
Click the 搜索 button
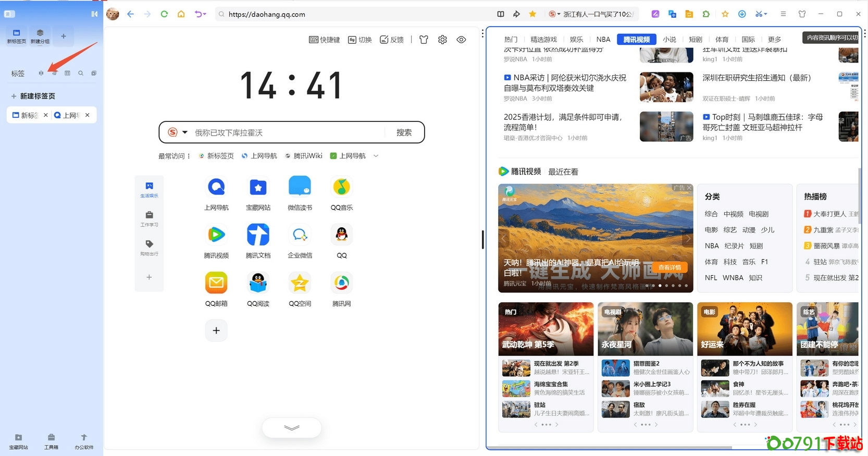404,132
